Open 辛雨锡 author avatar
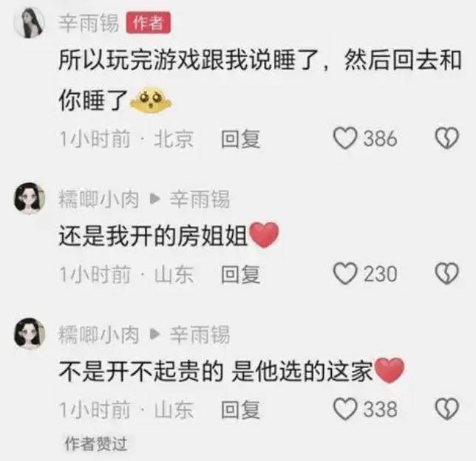 click(29, 23)
